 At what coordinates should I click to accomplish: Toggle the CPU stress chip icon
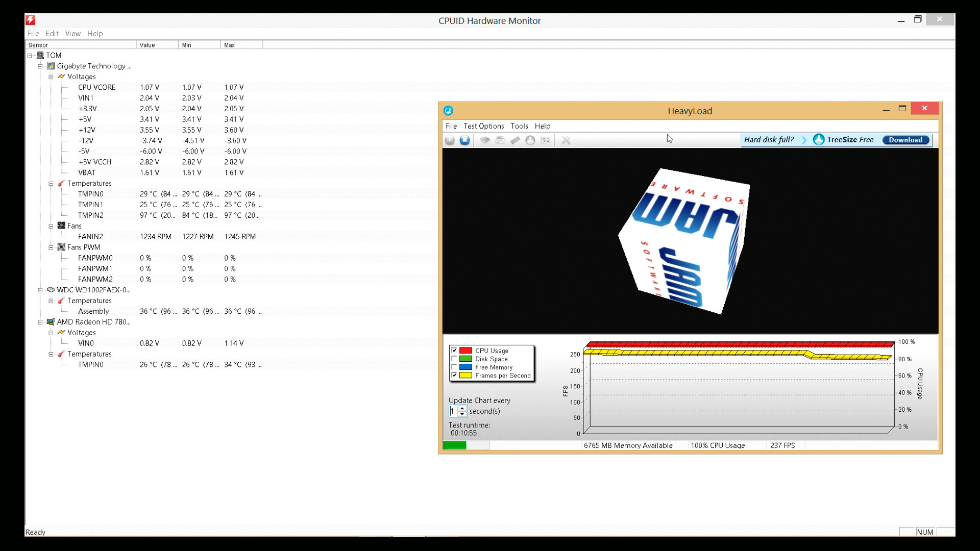point(485,140)
